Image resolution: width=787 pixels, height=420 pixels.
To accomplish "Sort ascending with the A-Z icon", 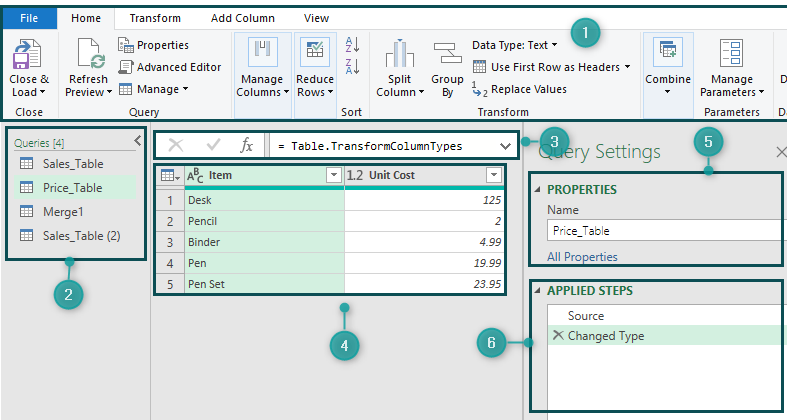I will pos(352,45).
